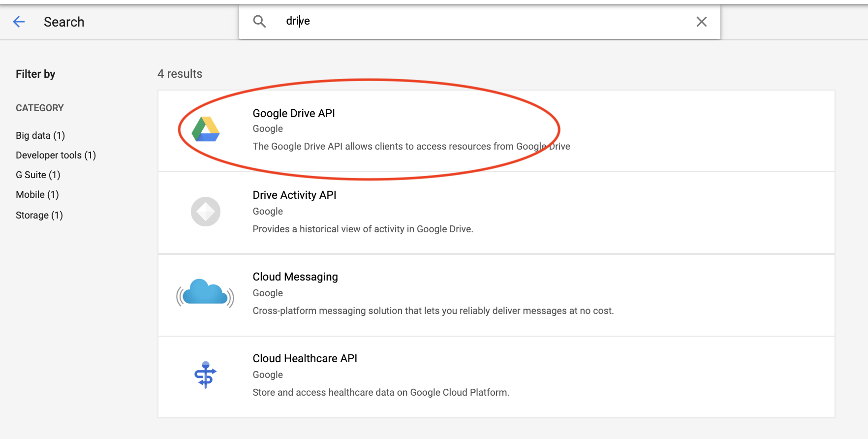The height and width of the screenshot is (439, 868).
Task: Click the Cloud Messaging cloud icon
Action: 205,293
